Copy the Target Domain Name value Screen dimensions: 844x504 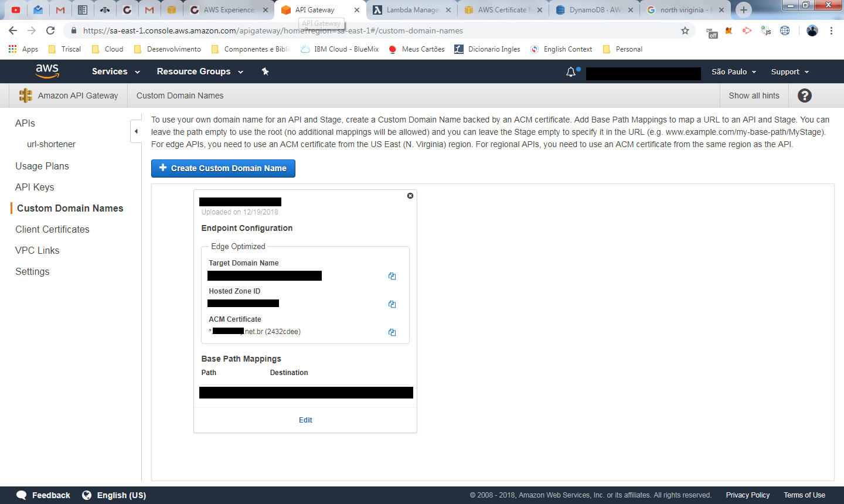click(392, 276)
